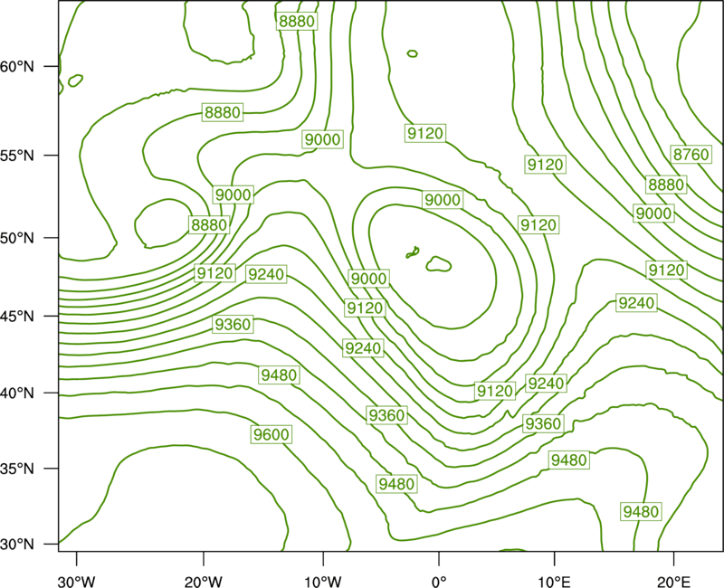Select the 10°E longitude axis label
This screenshot has width=724, height=588.
[554, 582]
